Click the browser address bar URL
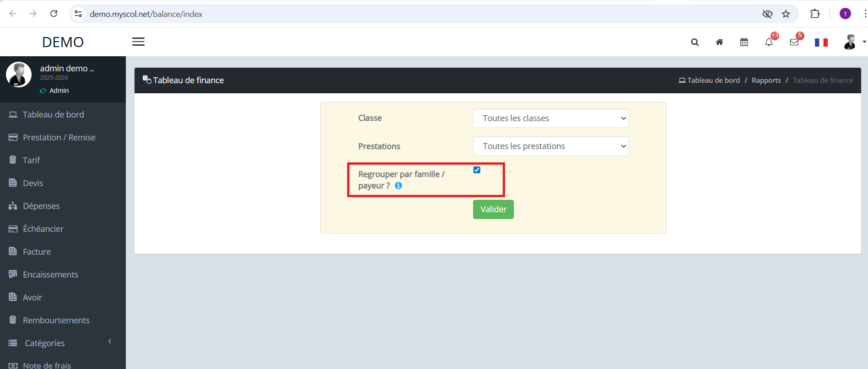868x369 pixels. pyautogui.click(x=146, y=14)
